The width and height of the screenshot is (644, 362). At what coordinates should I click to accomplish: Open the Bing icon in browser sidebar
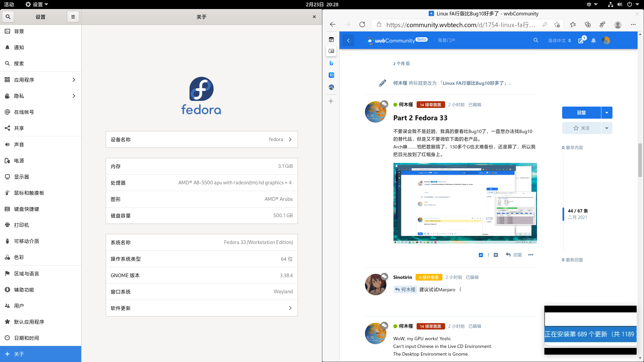(x=331, y=63)
